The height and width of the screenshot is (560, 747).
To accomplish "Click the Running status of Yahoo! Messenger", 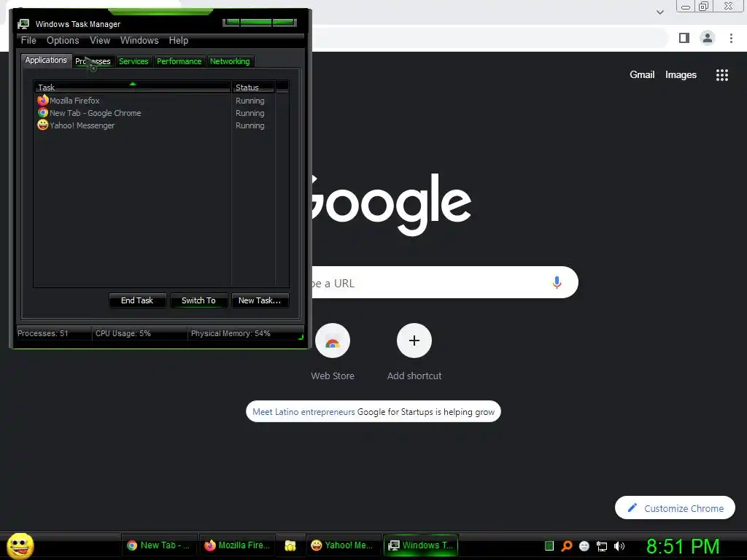I will coord(250,125).
